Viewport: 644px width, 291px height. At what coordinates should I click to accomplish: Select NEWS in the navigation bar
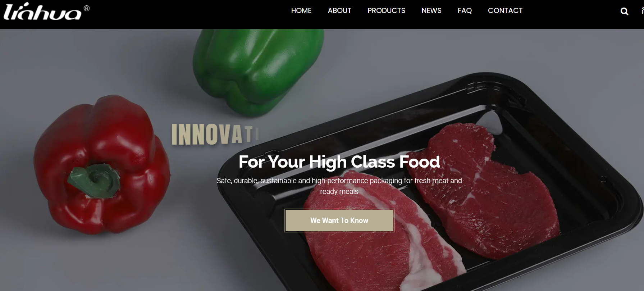coord(431,11)
